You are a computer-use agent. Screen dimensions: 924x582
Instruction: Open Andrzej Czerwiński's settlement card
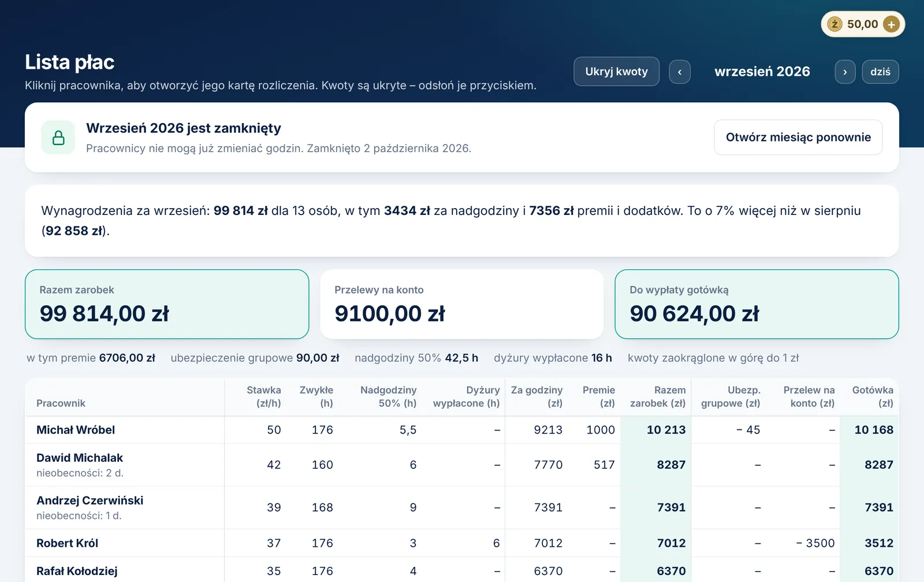tap(90, 501)
